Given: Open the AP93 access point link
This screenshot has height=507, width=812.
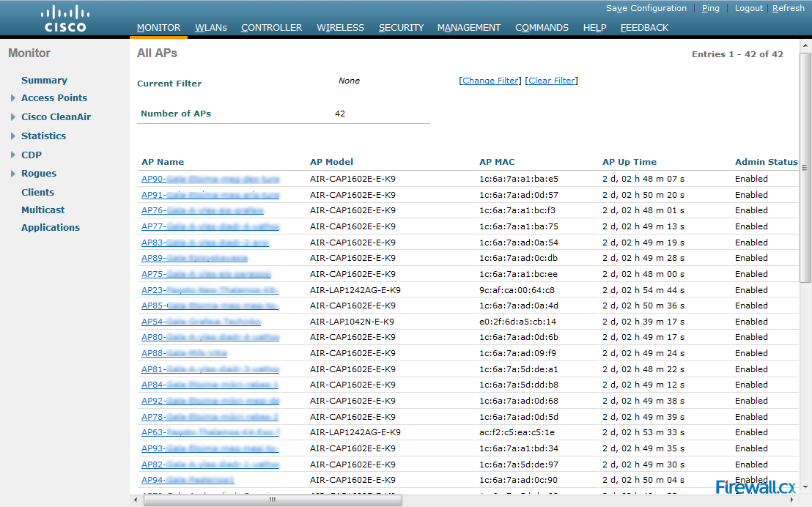Looking at the screenshot, I should point(210,449).
